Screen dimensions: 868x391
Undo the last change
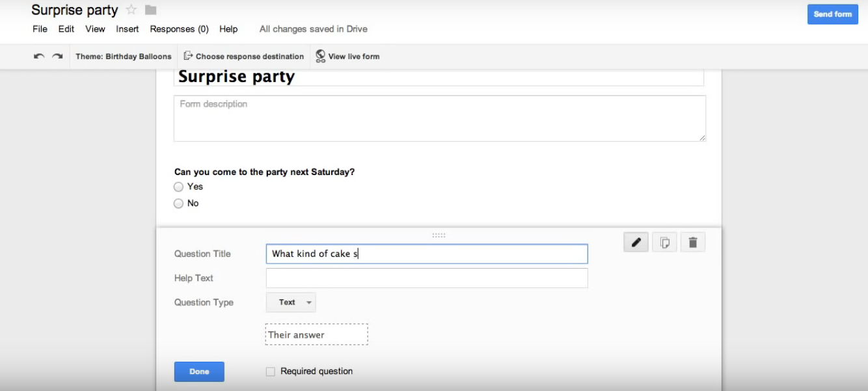coord(37,56)
